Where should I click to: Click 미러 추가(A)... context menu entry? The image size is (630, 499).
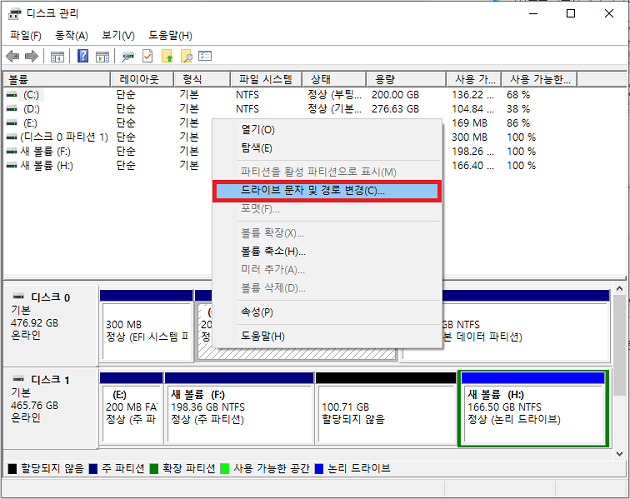pyautogui.click(x=327, y=270)
